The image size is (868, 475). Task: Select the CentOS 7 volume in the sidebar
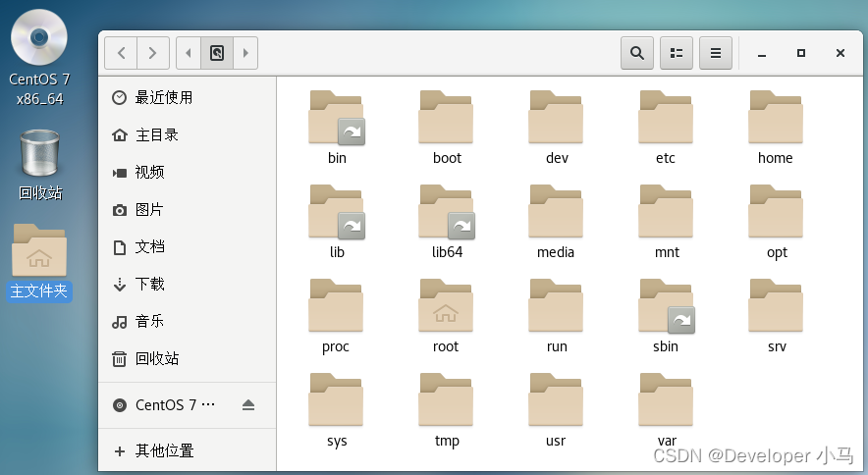pos(188,405)
